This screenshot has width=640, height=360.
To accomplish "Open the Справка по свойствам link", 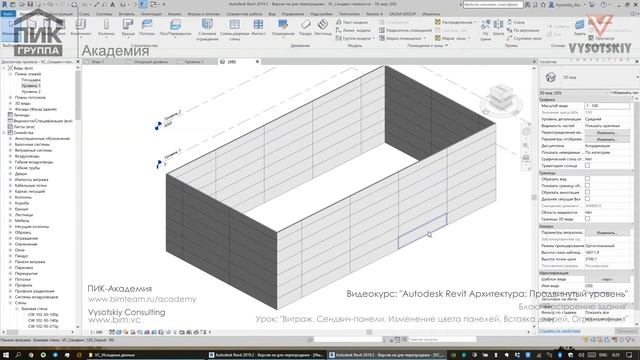I will click(x=560, y=331).
